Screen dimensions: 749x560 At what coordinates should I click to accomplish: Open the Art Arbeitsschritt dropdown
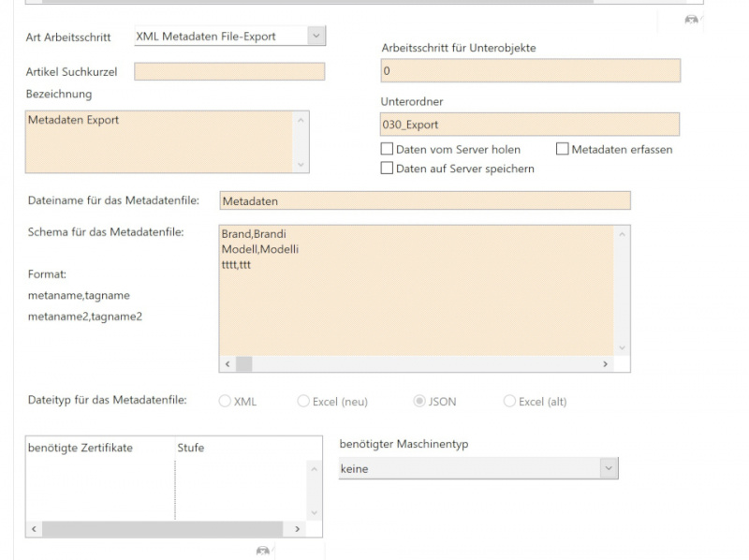316,36
